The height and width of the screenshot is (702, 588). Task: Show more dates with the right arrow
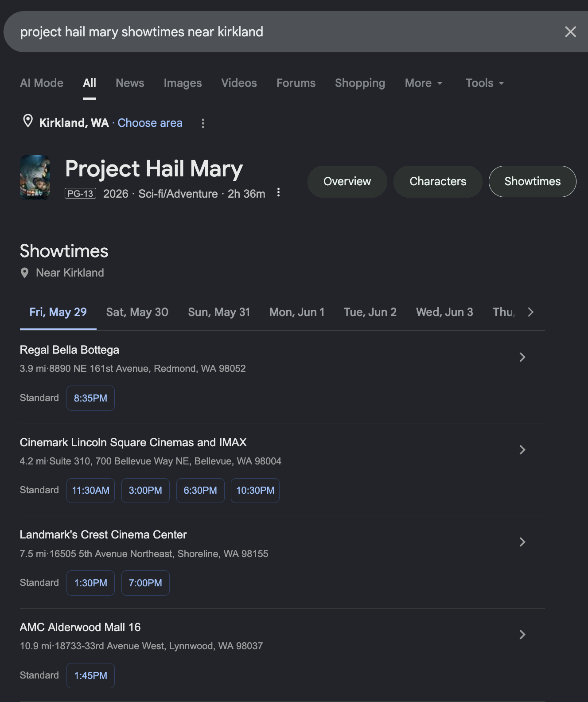pos(530,312)
